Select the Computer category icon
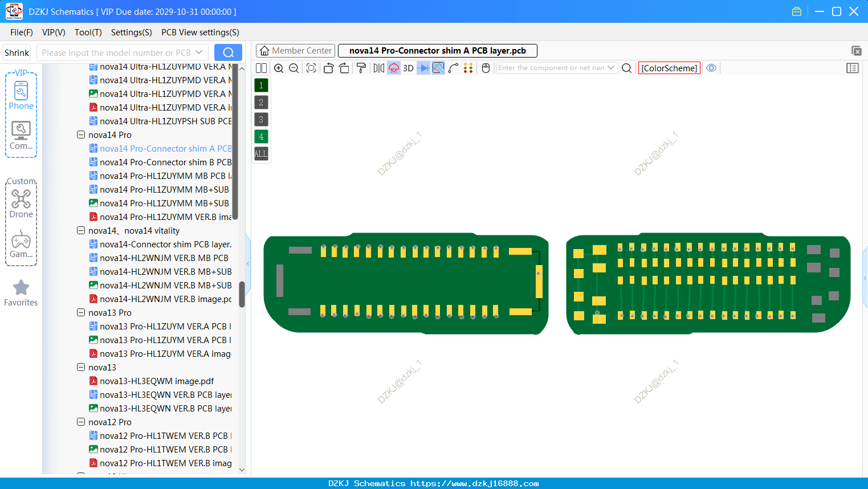 (x=21, y=136)
